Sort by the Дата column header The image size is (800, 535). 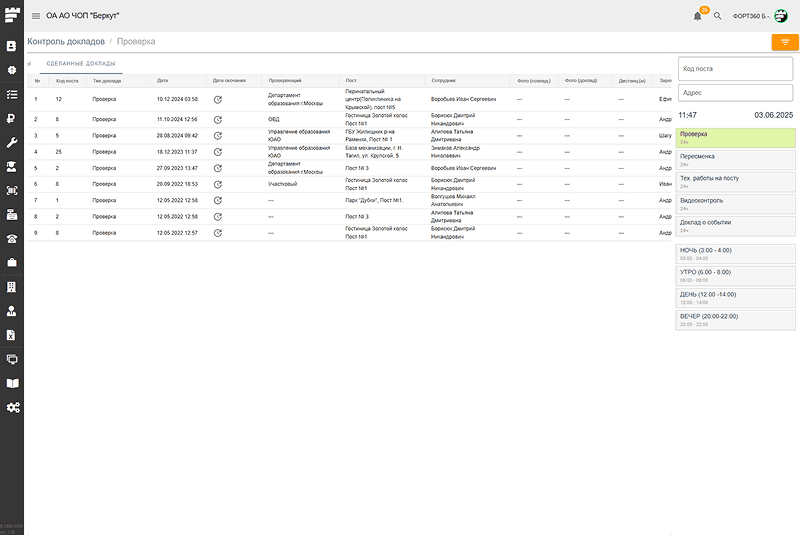coord(163,79)
